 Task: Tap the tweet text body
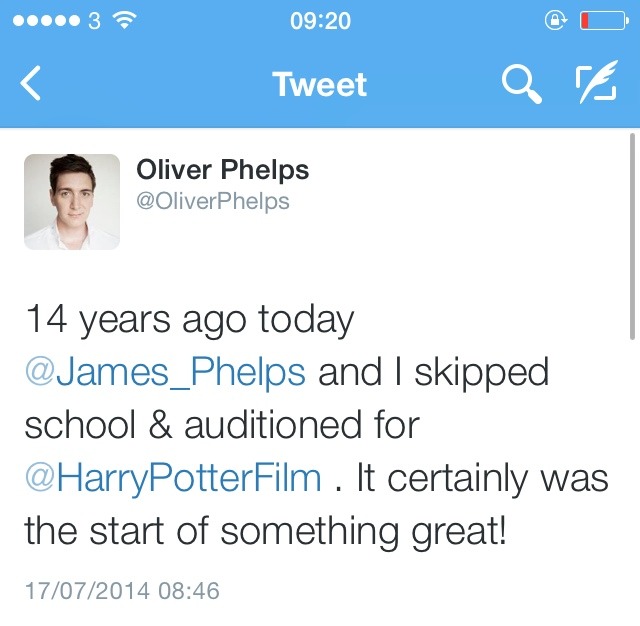point(316,425)
